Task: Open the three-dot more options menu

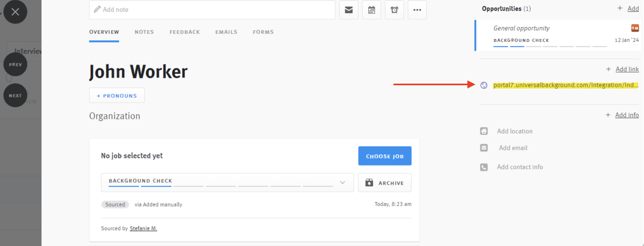Action: tap(417, 10)
